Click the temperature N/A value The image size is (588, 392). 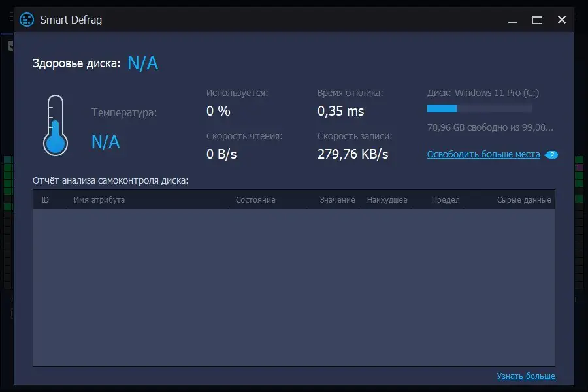105,142
